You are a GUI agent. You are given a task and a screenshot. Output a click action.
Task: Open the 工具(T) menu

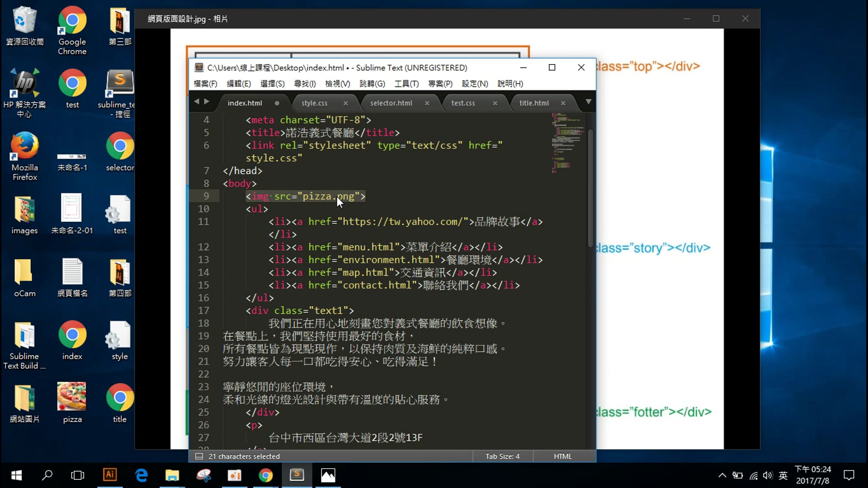[406, 84]
